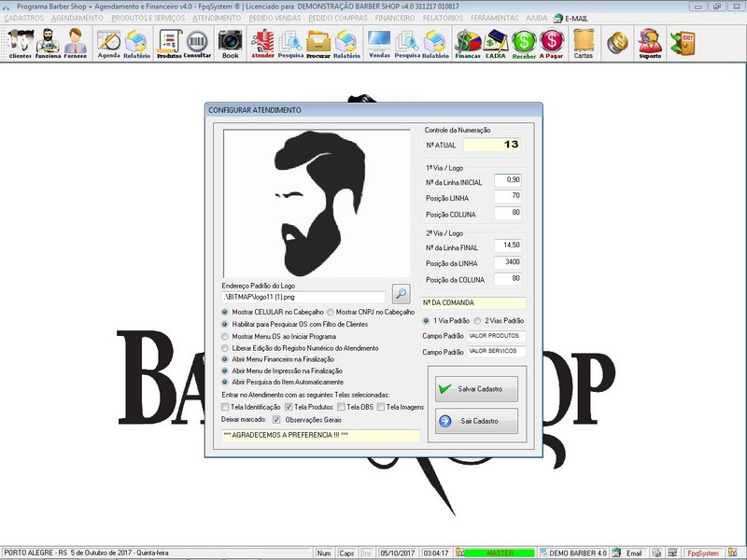
Task: Open the RELATÓRIOS menu
Action: click(443, 18)
